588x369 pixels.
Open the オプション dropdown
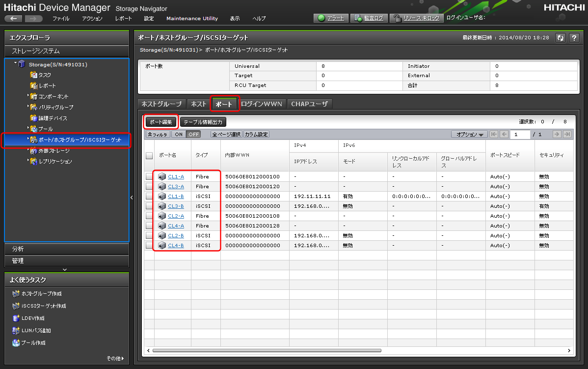coord(470,134)
